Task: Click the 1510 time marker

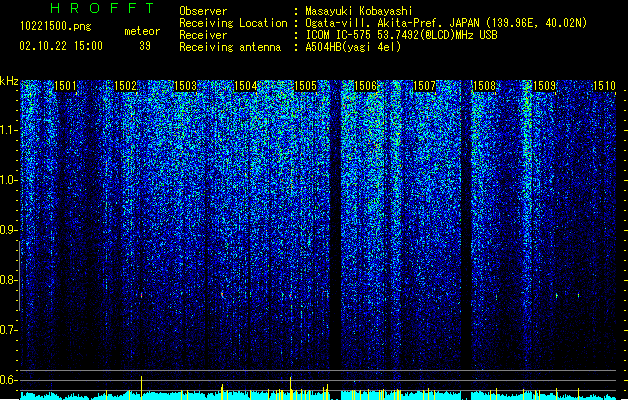Action: [604, 86]
